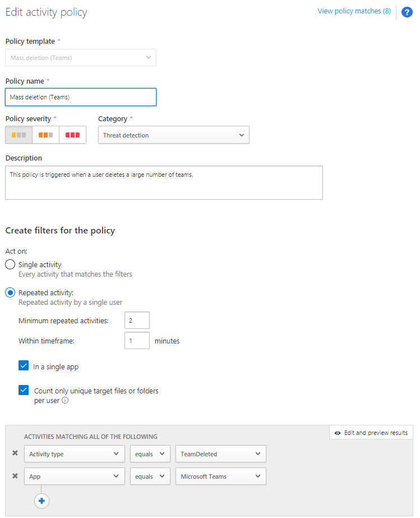Viewport: 420px width, 518px height.
Task: Remove the App filter row
Action: pos(15,476)
